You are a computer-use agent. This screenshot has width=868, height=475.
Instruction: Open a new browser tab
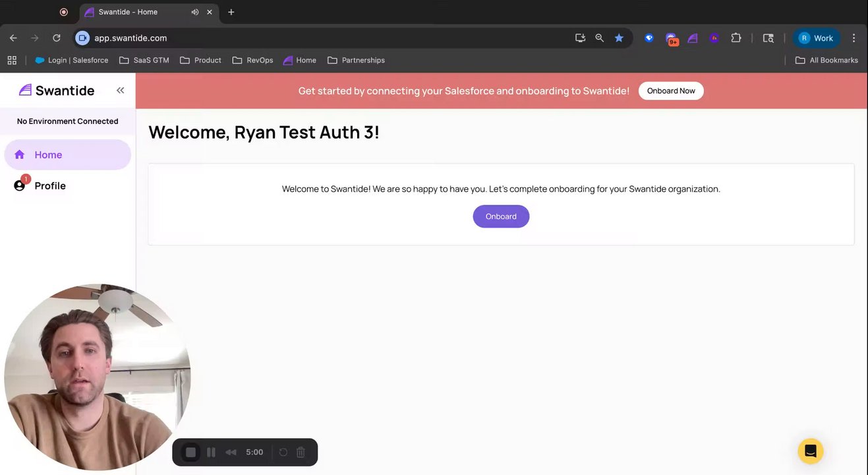point(231,12)
